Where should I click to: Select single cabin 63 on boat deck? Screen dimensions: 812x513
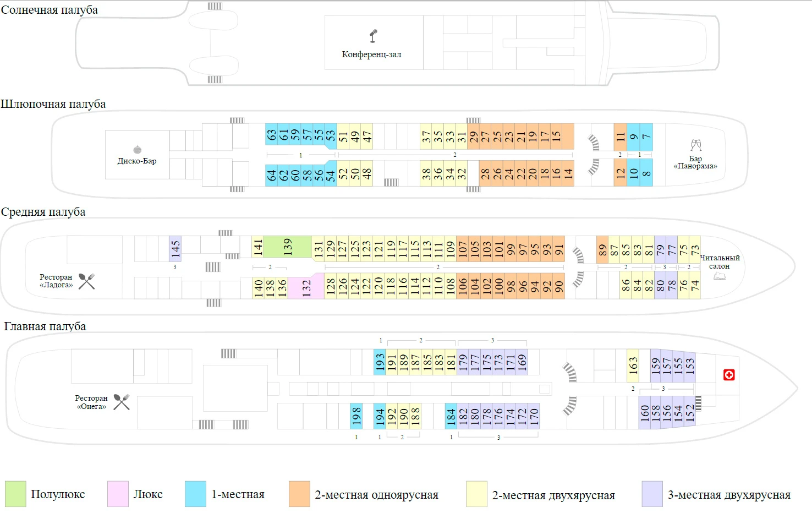point(271,134)
